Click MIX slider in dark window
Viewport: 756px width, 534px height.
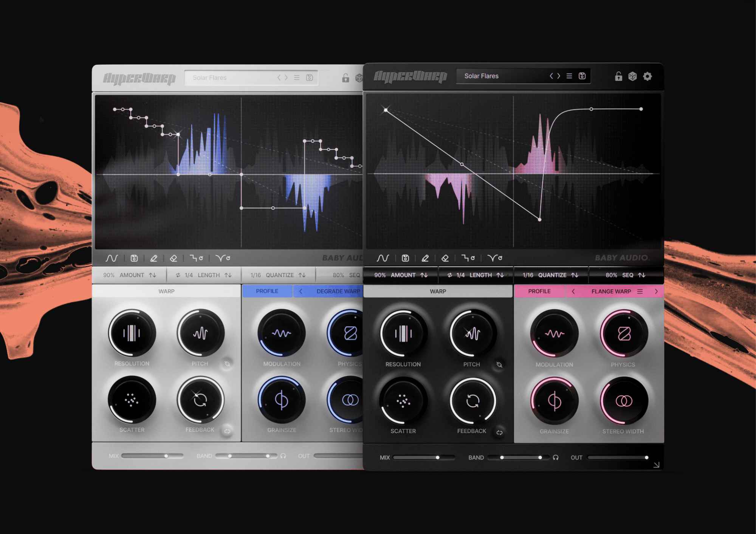(x=424, y=457)
